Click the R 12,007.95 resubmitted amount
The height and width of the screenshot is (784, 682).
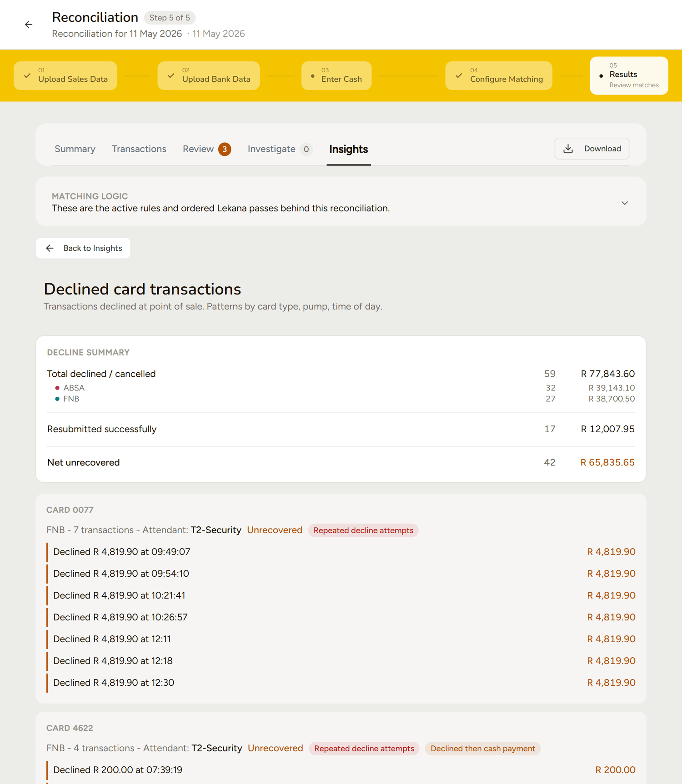(x=608, y=429)
